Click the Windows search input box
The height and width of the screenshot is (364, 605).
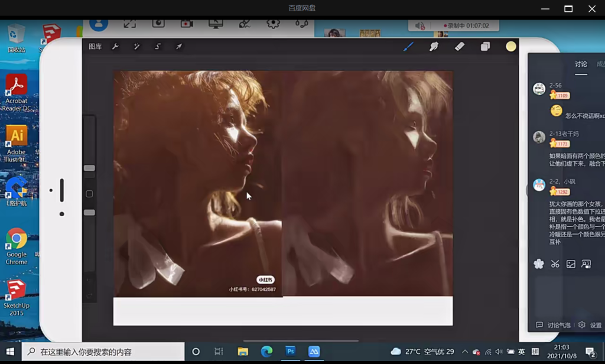click(x=106, y=352)
